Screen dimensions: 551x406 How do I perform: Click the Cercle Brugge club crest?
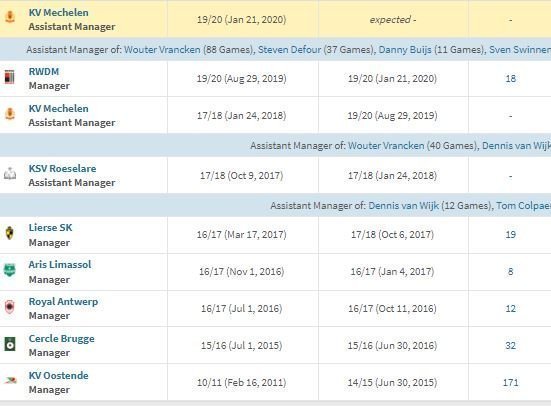click(10, 344)
